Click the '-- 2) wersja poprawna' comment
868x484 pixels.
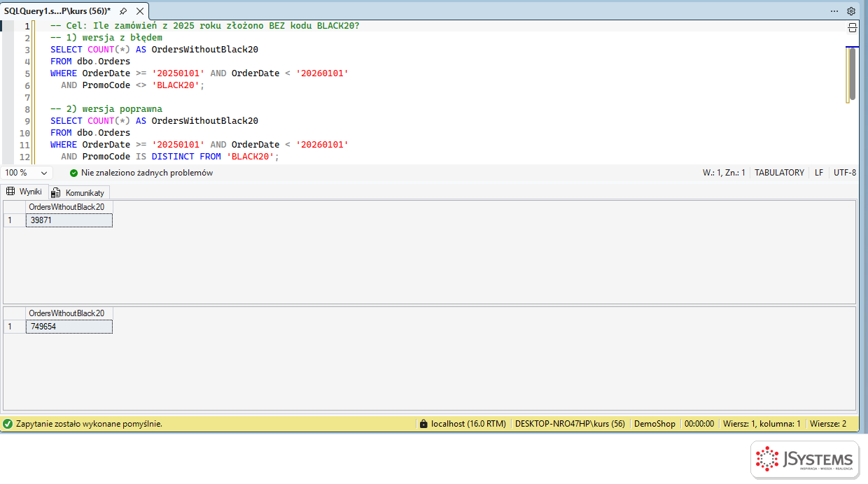106,109
